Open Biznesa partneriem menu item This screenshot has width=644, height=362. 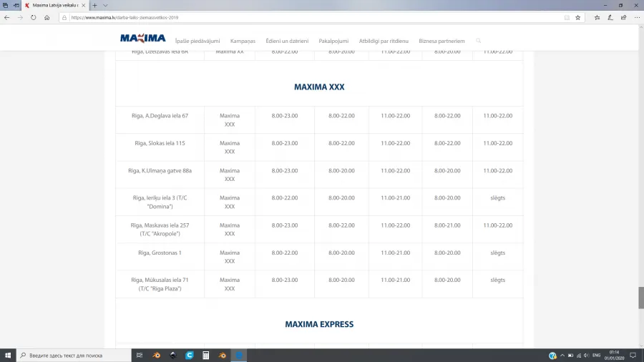coord(441,41)
